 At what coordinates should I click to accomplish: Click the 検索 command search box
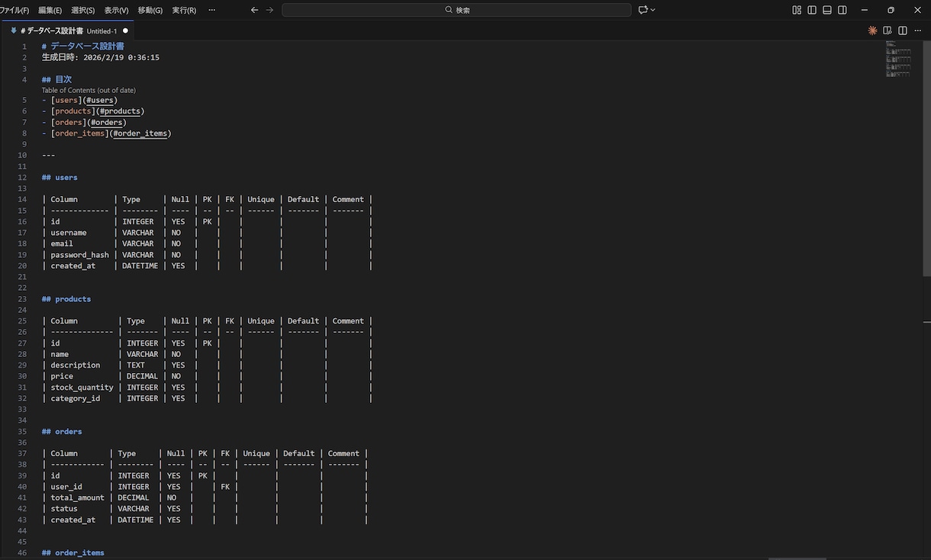click(x=456, y=10)
